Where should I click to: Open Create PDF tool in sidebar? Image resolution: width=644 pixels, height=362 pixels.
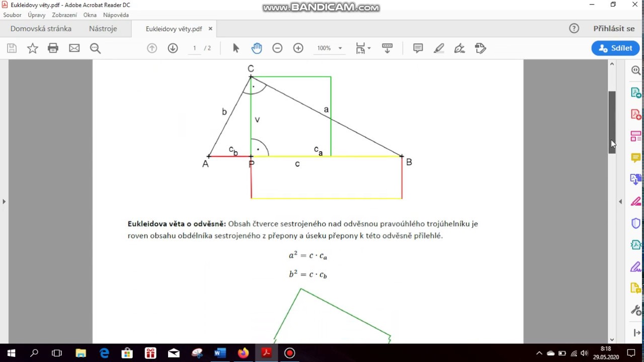[636, 115]
